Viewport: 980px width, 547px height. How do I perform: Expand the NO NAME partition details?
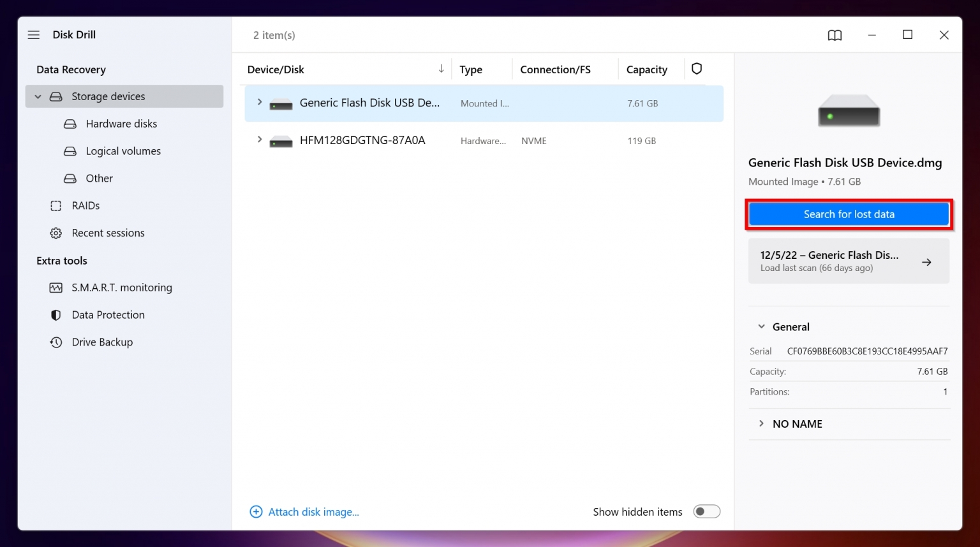click(x=761, y=423)
